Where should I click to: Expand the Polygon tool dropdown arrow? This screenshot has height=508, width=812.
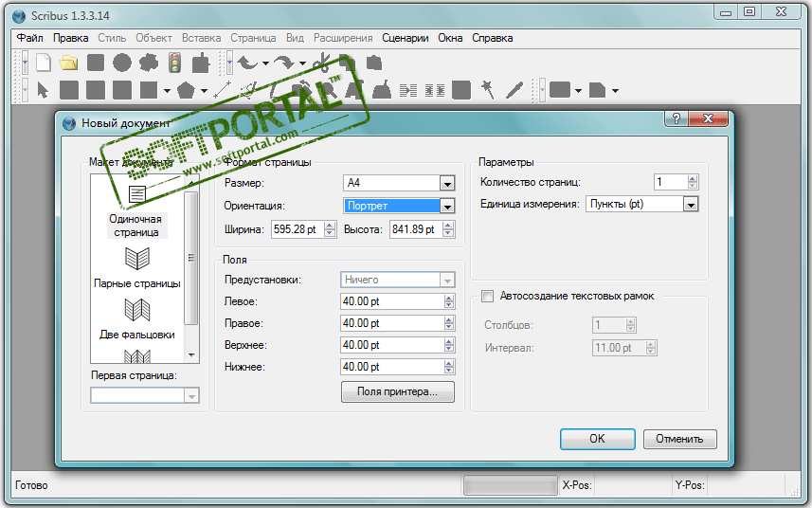click(x=204, y=91)
